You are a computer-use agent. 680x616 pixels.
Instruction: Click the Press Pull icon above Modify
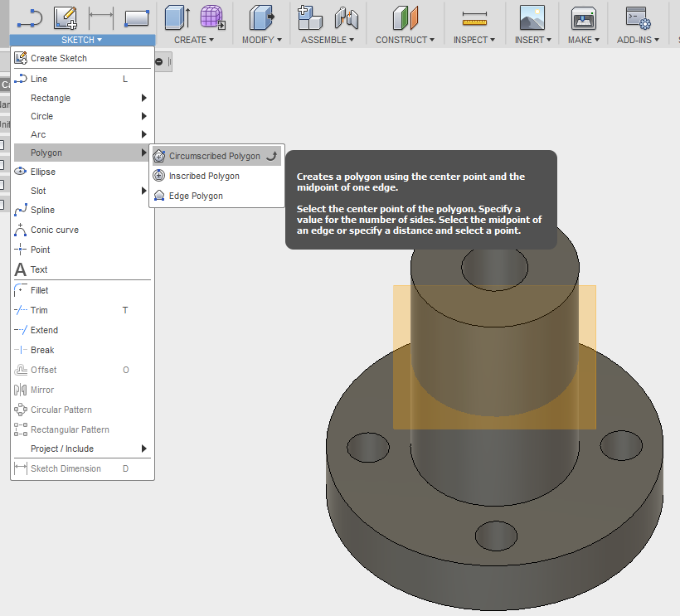click(x=261, y=17)
